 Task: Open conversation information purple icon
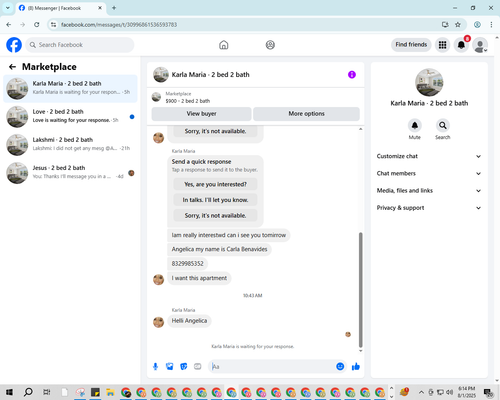(x=352, y=75)
